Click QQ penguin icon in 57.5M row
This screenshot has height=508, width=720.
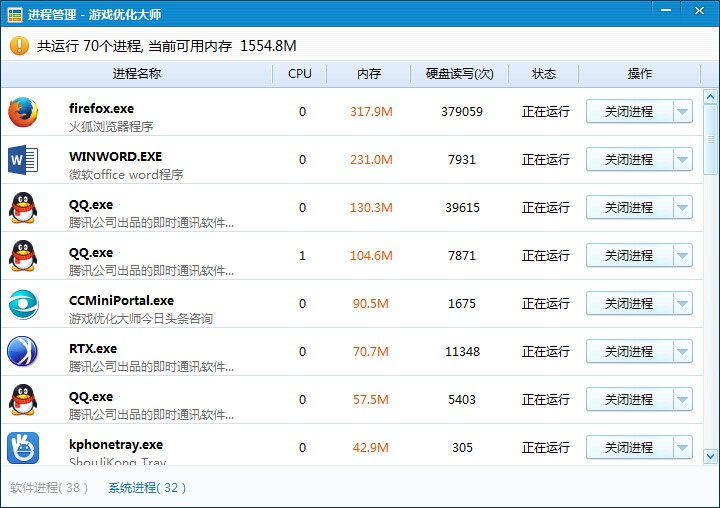[x=23, y=400]
